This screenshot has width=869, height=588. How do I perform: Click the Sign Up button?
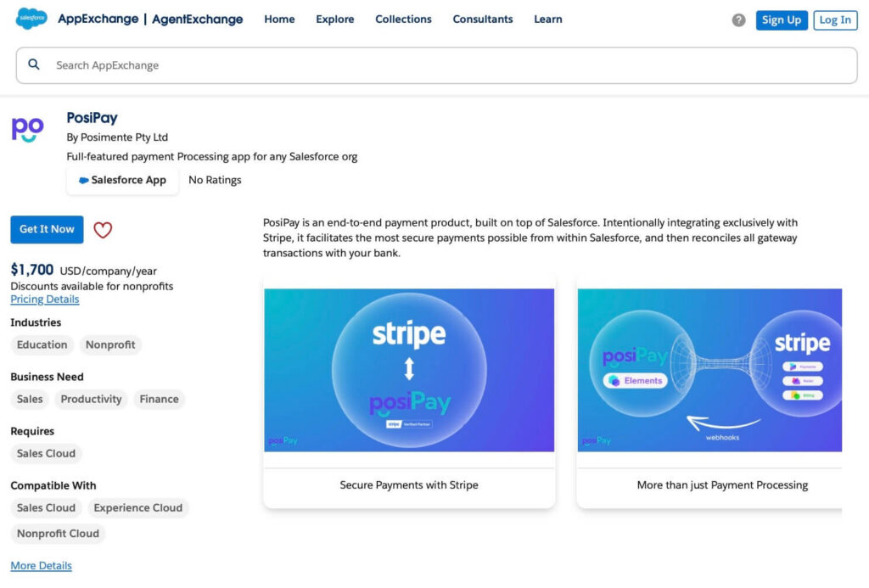tap(782, 20)
